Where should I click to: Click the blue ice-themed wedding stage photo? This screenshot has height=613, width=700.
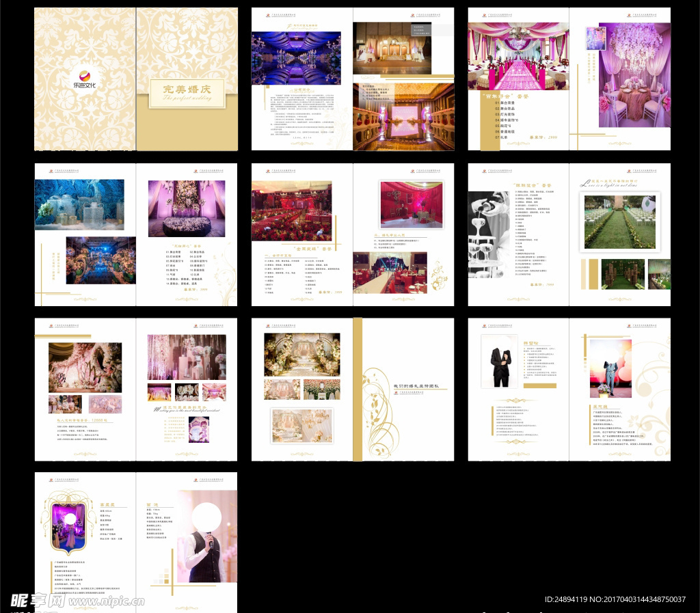(79, 204)
